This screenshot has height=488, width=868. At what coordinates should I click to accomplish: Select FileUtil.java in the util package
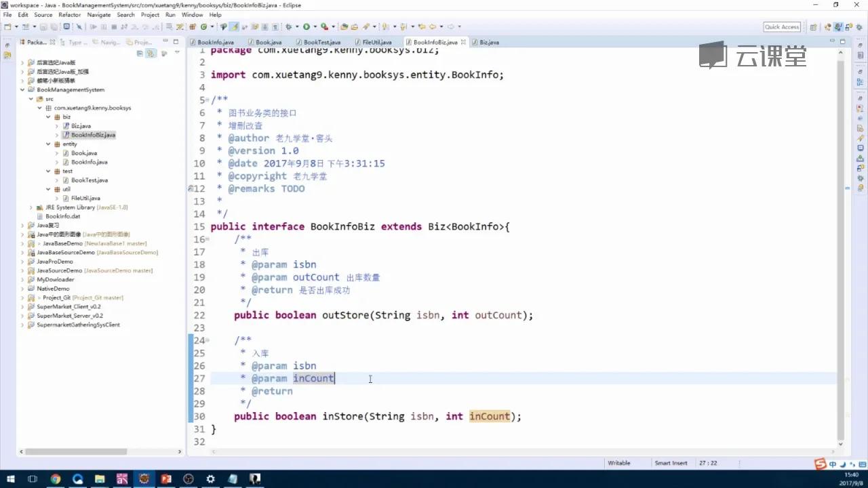click(x=85, y=198)
